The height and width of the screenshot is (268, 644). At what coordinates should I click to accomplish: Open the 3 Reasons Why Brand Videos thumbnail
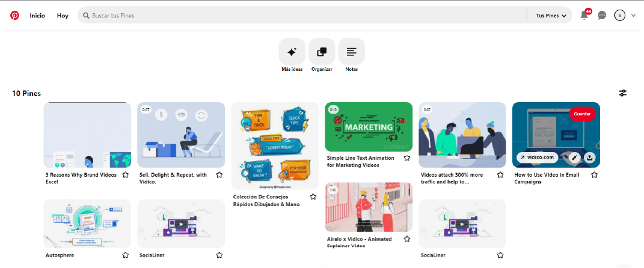(87, 135)
